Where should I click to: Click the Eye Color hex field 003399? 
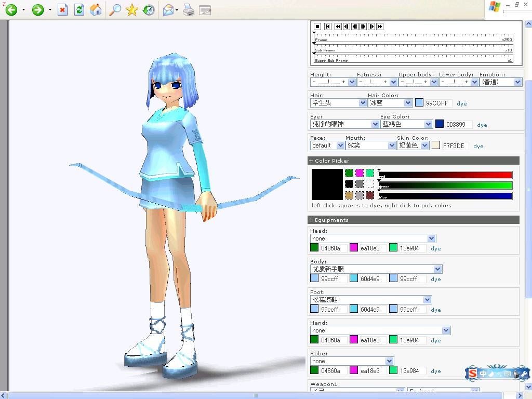click(458, 125)
